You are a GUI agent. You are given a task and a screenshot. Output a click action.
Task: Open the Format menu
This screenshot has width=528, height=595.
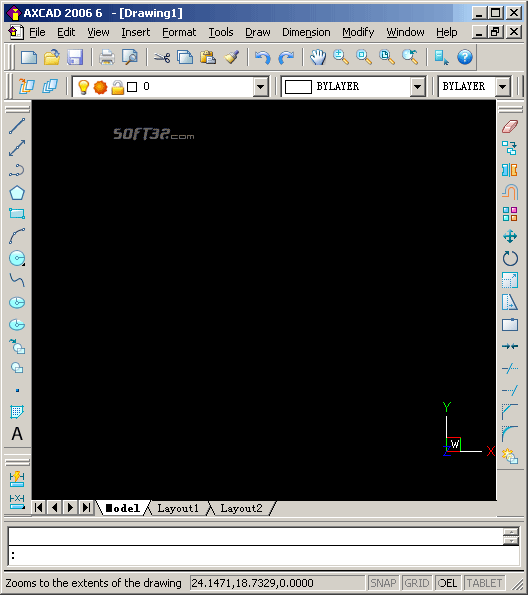pyautogui.click(x=179, y=32)
